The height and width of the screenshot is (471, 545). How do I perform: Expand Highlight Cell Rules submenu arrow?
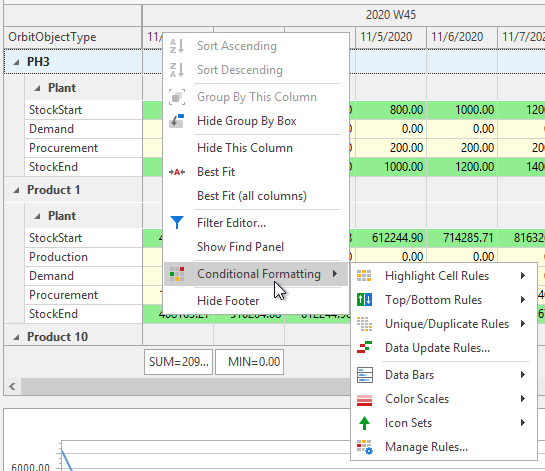click(x=523, y=276)
